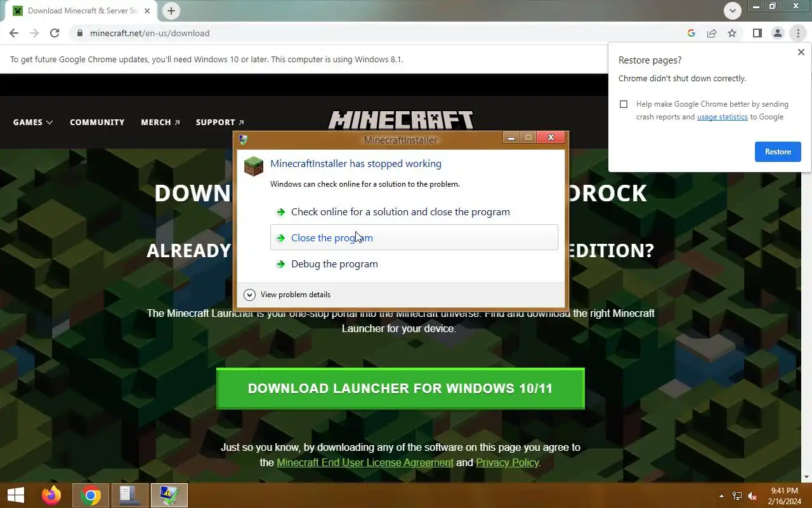The height and width of the screenshot is (508, 812).
Task: Switch to Chrome in the taskbar
Action: 91,495
